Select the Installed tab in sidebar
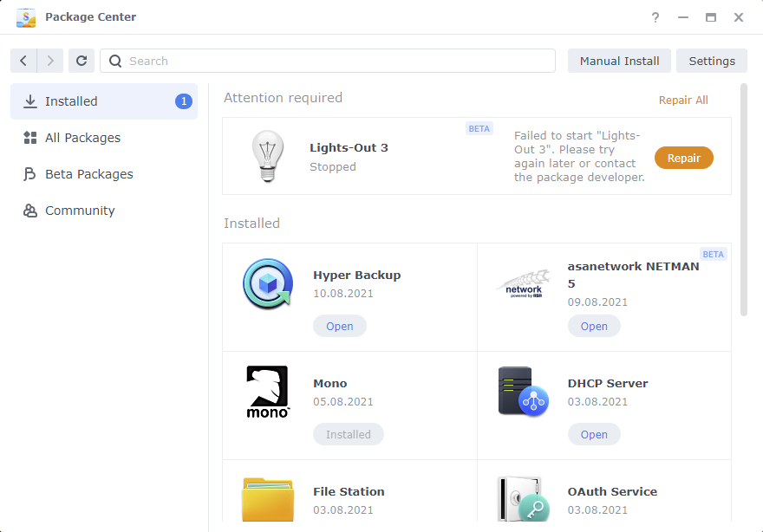Image resolution: width=763 pixels, height=532 pixels. point(104,101)
